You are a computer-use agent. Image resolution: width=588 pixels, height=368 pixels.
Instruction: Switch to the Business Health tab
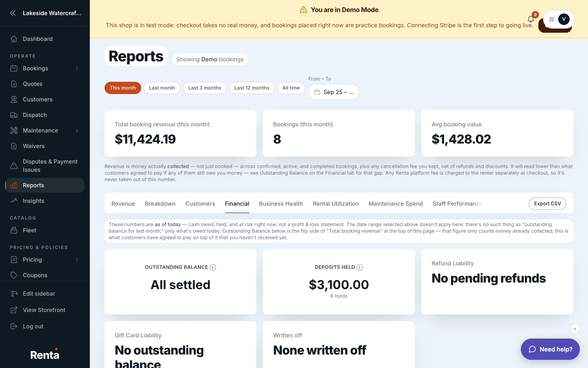pyautogui.click(x=281, y=204)
